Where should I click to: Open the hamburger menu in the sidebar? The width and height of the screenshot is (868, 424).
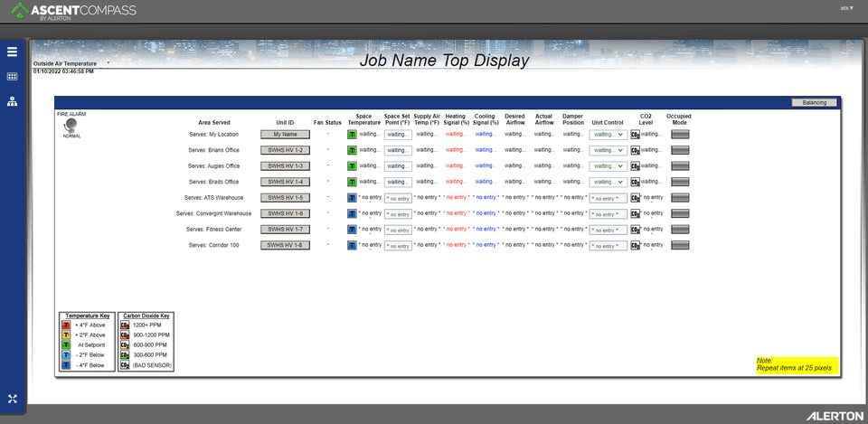point(13,52)
